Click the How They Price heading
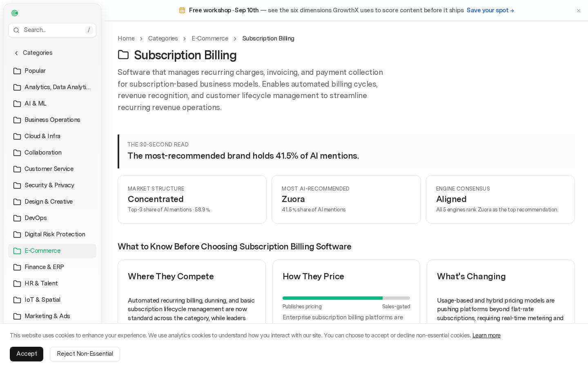Image resolution: width=588 pixels, height=368 pixels. [x=313, y=276]
